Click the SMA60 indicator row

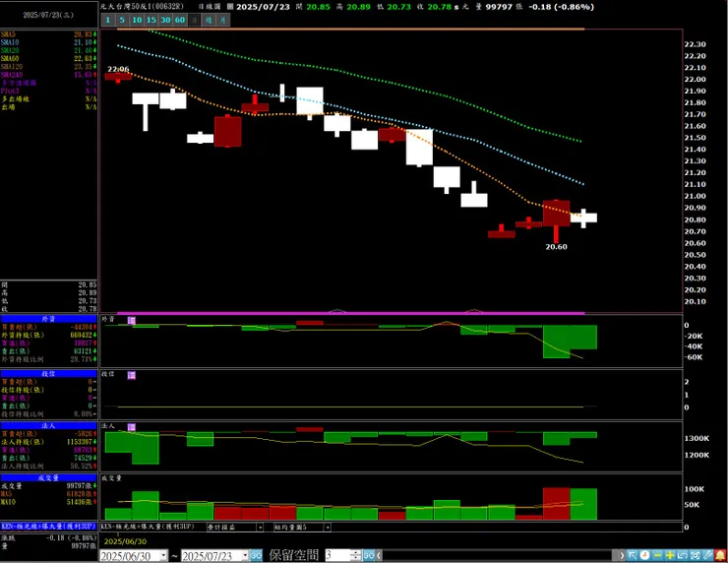pos(49,58)
